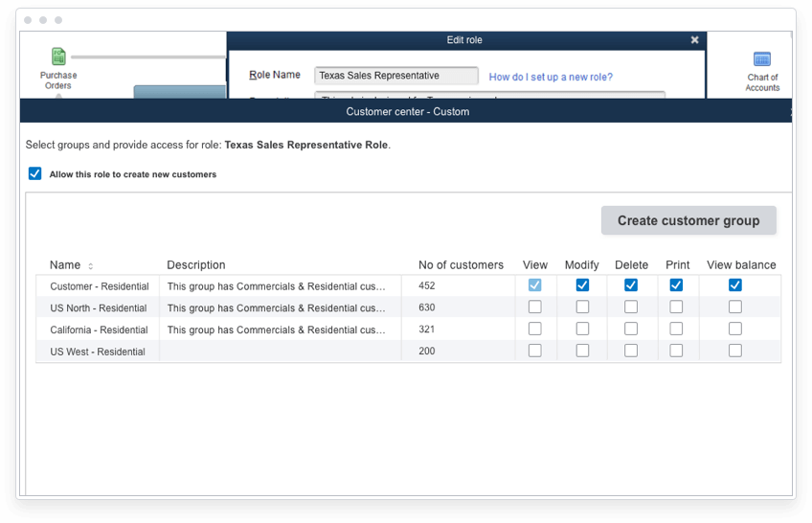Click the No of customers column header
The image size is (812, 523).
pos(461,265)
